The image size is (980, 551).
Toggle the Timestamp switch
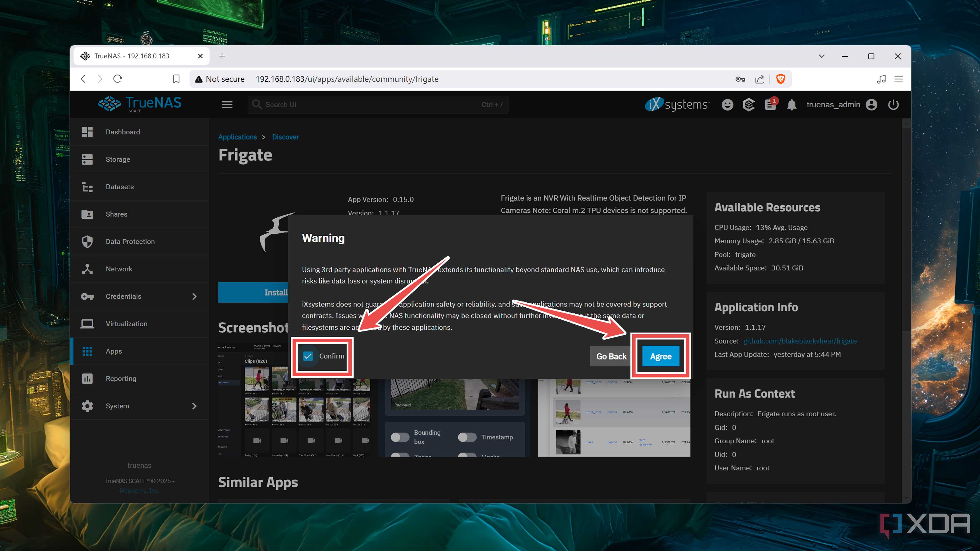point(467,437)
